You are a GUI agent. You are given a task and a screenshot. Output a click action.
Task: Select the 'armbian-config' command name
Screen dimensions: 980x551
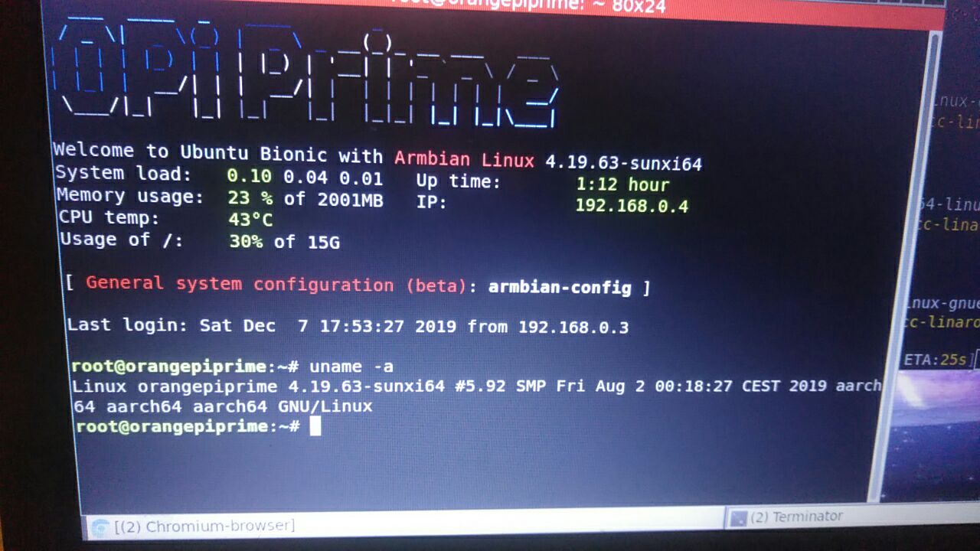point(560,288)
